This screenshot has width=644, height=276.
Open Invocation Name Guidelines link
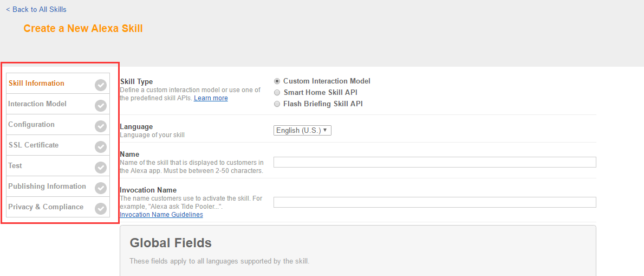click(x=161, y=215)
